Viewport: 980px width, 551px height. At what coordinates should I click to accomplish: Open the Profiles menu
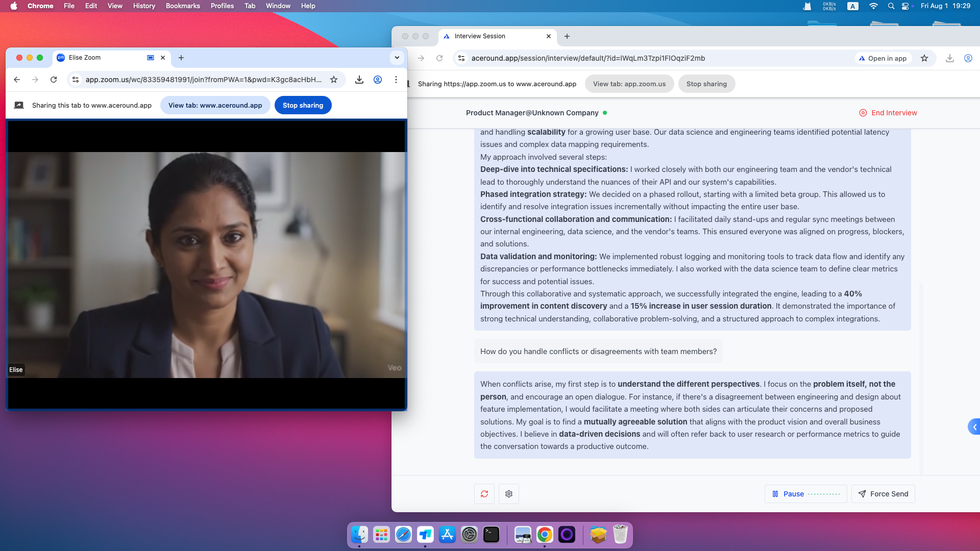pos(222,6)
